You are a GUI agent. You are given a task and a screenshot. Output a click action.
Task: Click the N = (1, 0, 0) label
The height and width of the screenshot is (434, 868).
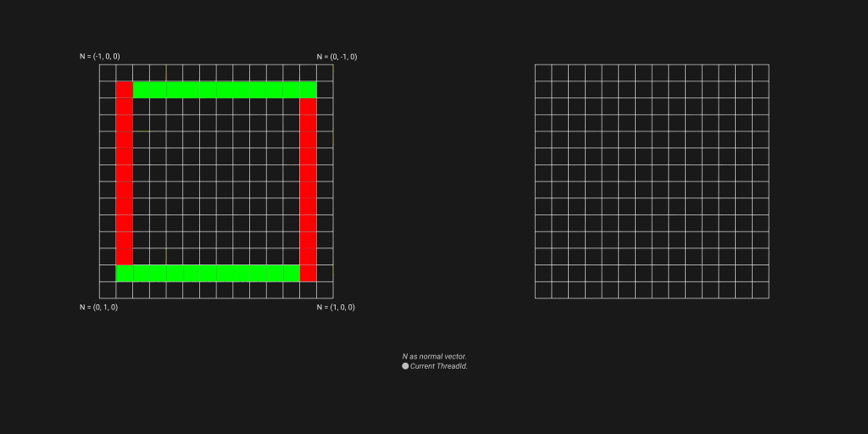point(336,307)
